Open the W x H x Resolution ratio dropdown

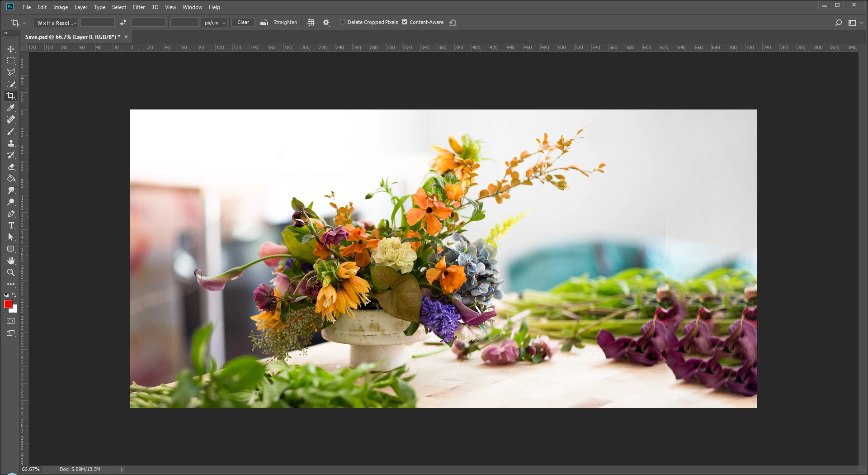(56, 23)
